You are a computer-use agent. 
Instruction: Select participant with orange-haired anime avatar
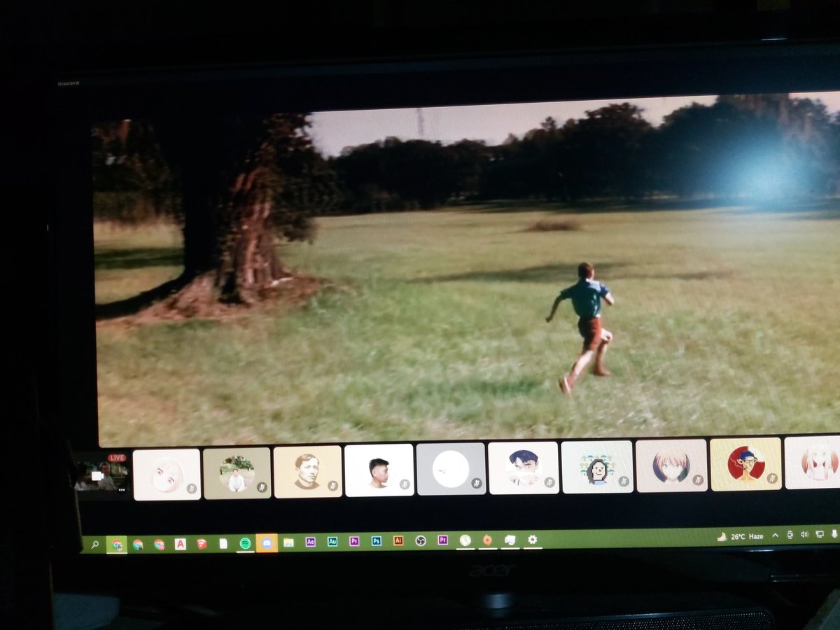671,465
